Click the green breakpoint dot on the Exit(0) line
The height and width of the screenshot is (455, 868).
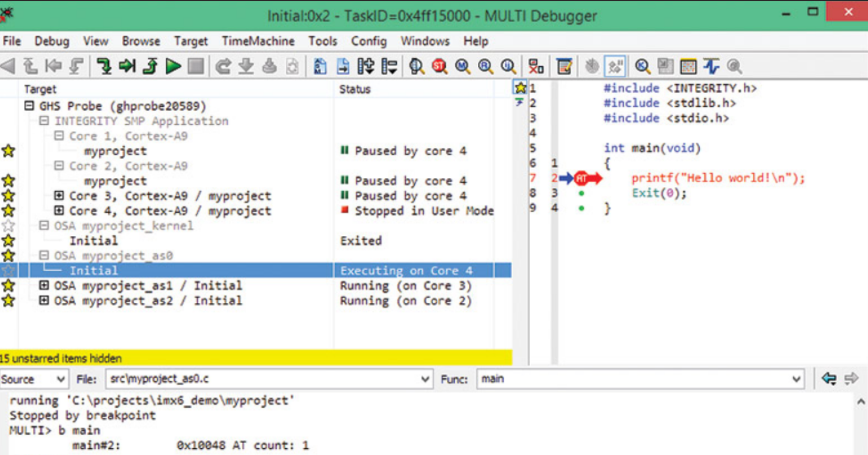[582, 193]
